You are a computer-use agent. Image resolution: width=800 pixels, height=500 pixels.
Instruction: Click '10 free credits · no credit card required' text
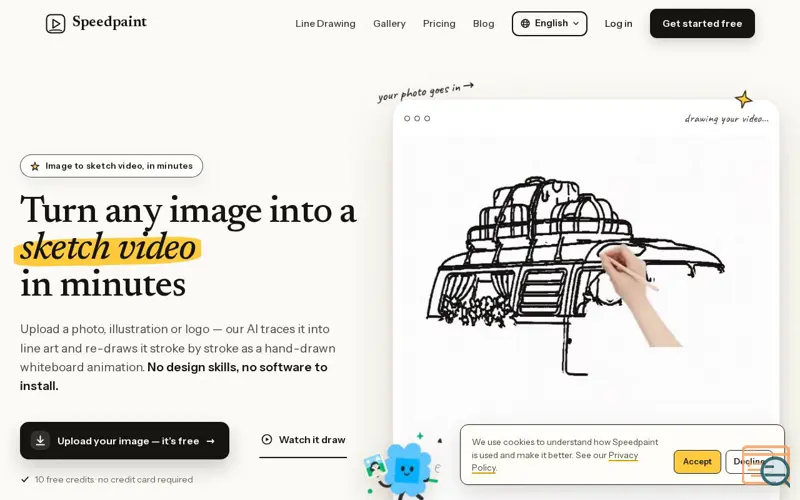(x=114, y=480)
